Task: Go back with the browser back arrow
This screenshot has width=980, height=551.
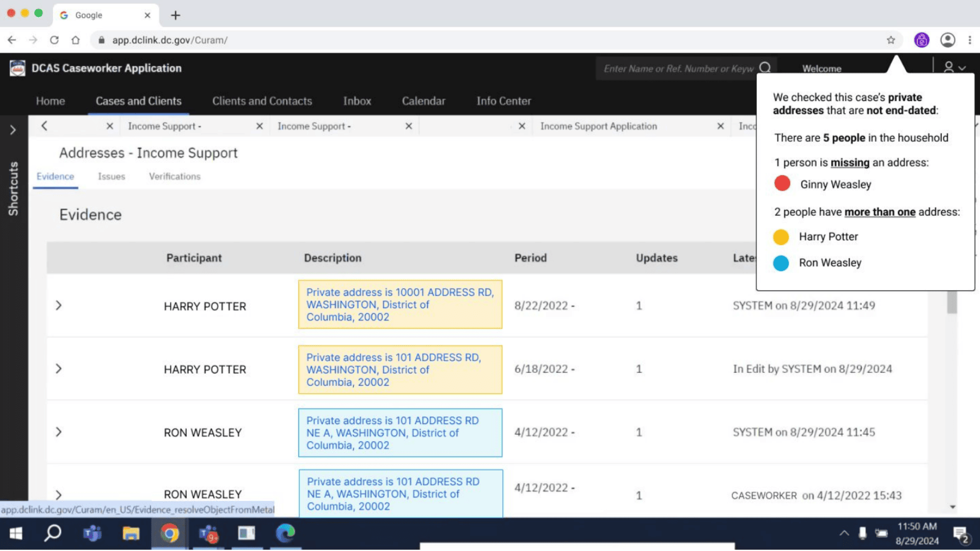Action: click(12, 40)
